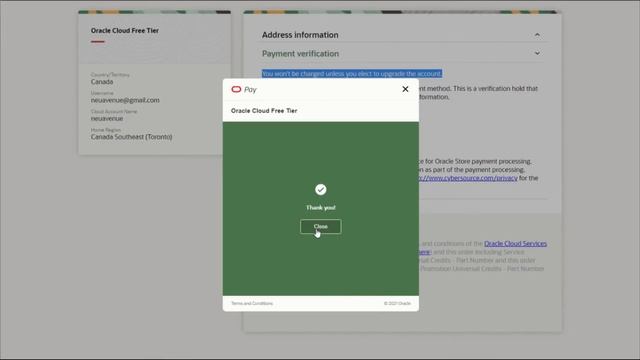Viewport: 640px width, 360px height.
Task: Click the highlighted 'You won't be charged' text
Action: click(352, 73)
